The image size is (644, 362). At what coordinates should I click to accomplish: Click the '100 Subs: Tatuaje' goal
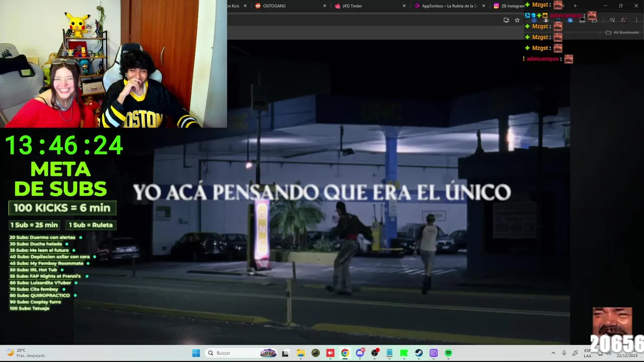[x=29, y=308]
